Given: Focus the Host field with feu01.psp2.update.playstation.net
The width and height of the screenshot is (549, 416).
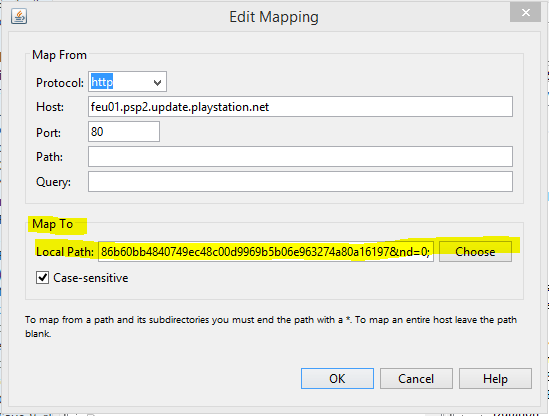Looking at the screenshot, I should (x=300, y=107).
